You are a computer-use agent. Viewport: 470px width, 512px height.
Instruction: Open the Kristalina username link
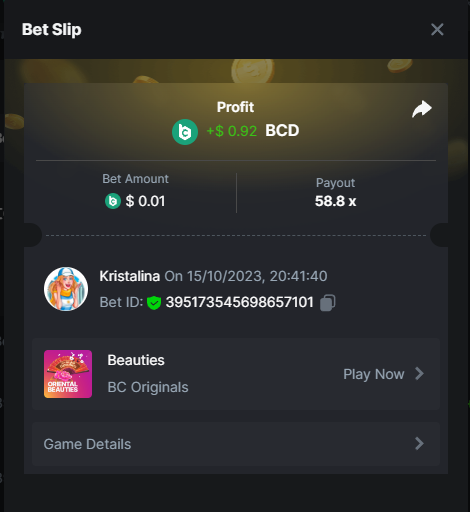[x=130, y=276]
